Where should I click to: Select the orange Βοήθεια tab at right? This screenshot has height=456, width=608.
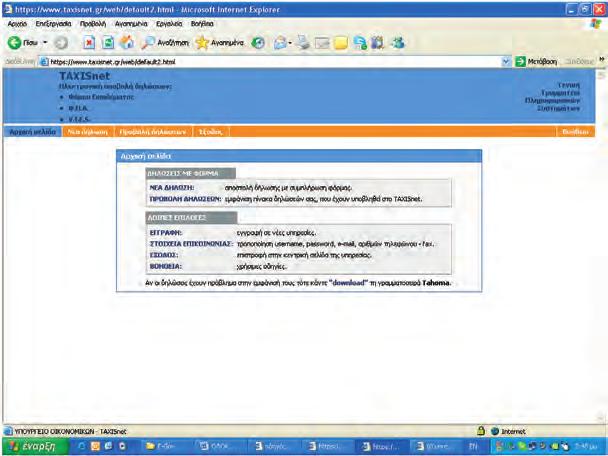click(x=575, y=132)
